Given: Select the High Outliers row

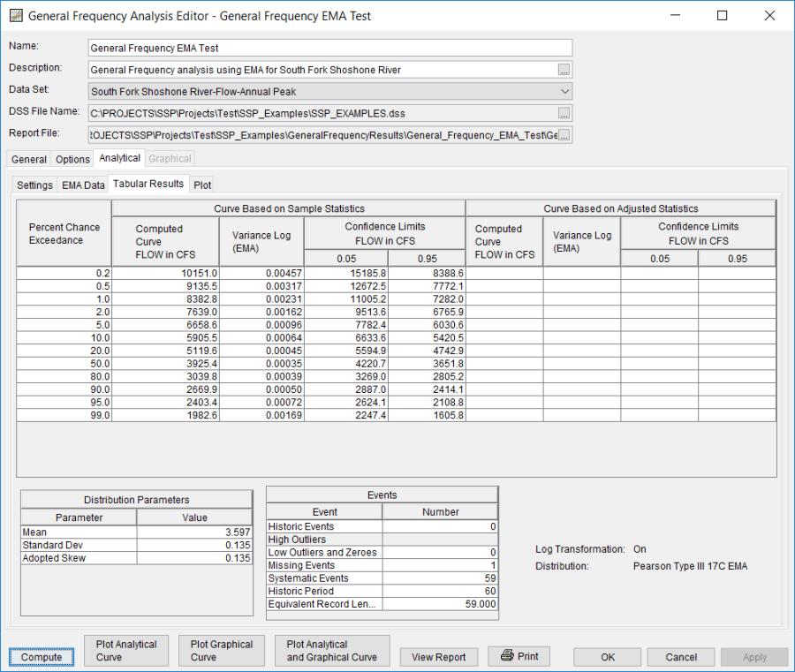Looking at the screenshot, I should [382, 540].
